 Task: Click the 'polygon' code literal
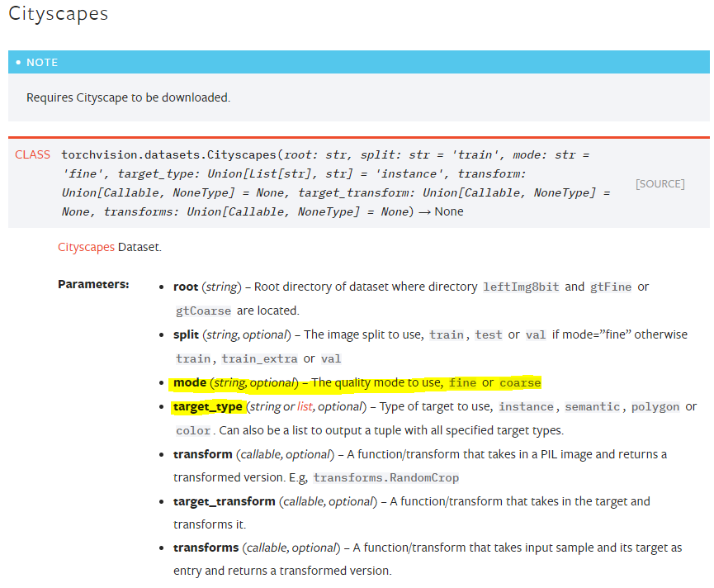(655, 406)
